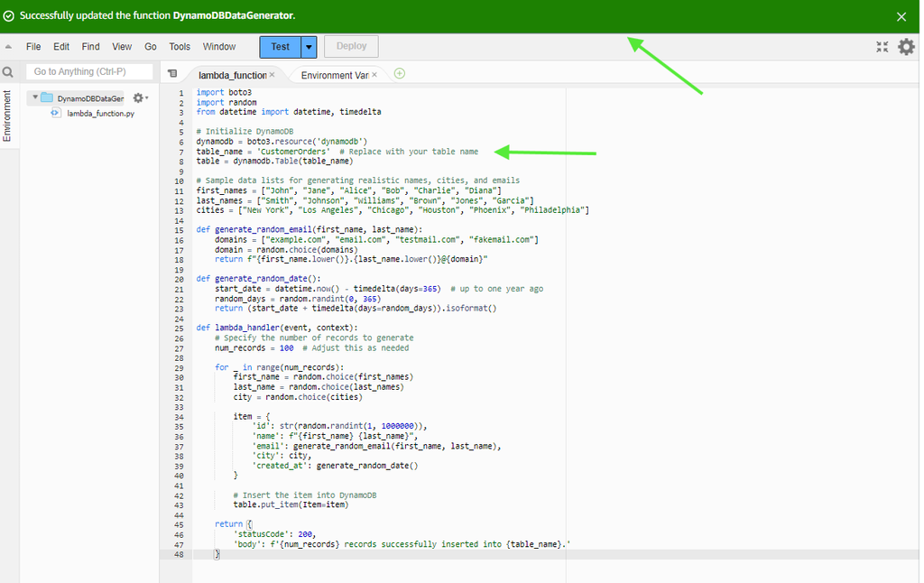Click the blue Test button
Viewport: 924px width, 583px height.
[x=280, y=47]
